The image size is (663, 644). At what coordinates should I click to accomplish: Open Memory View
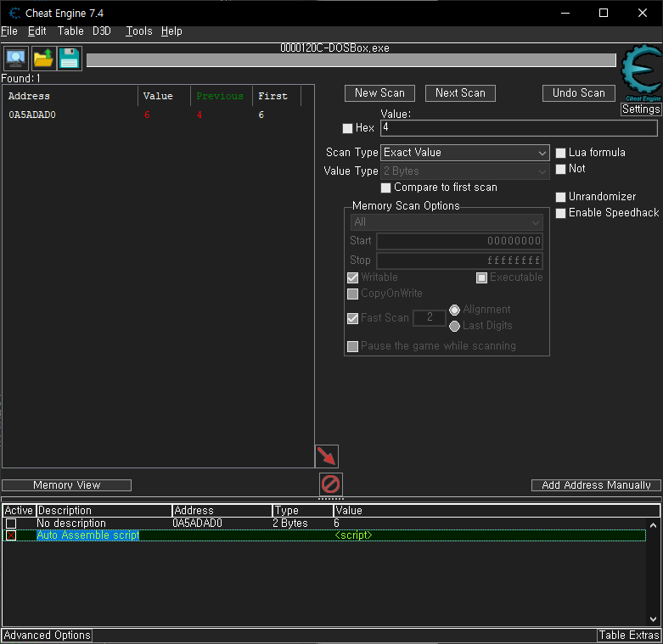pyautogui.click(x=67, y=485)
